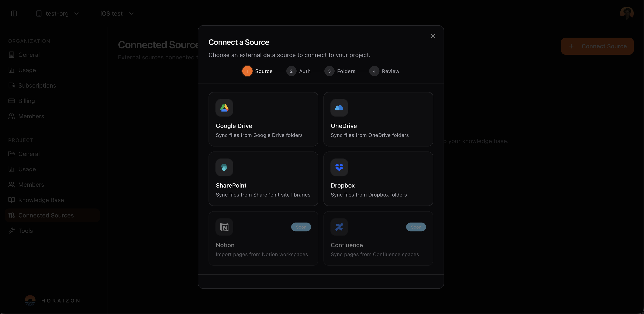Toggle the sidebar with the panel icon
The height and width of the screenshot is (314, 644).
tap(14, 13)
